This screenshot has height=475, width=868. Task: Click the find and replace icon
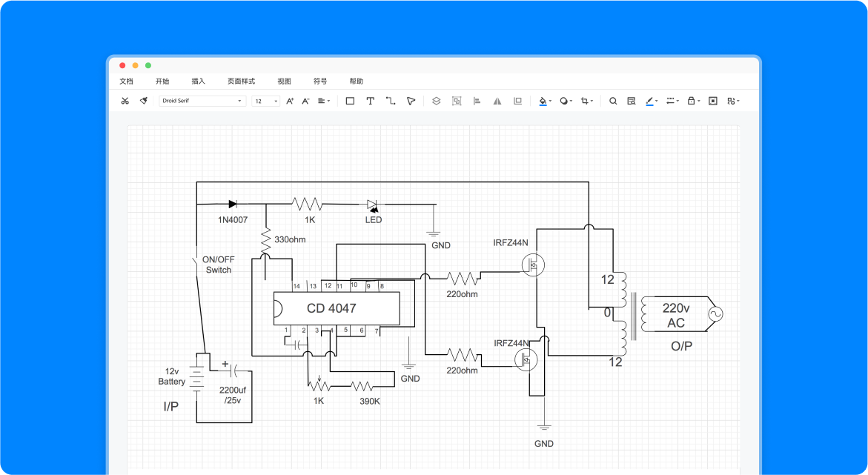coord(631,101)
